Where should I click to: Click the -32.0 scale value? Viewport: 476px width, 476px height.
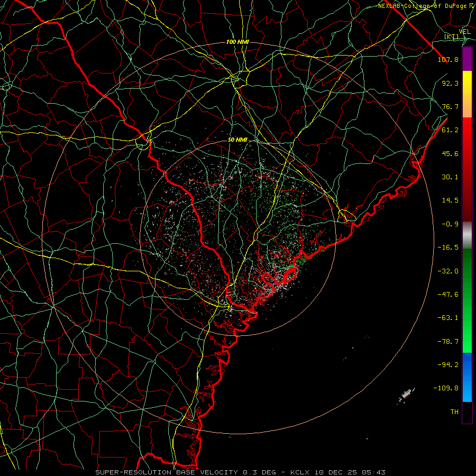coord(448,271)
